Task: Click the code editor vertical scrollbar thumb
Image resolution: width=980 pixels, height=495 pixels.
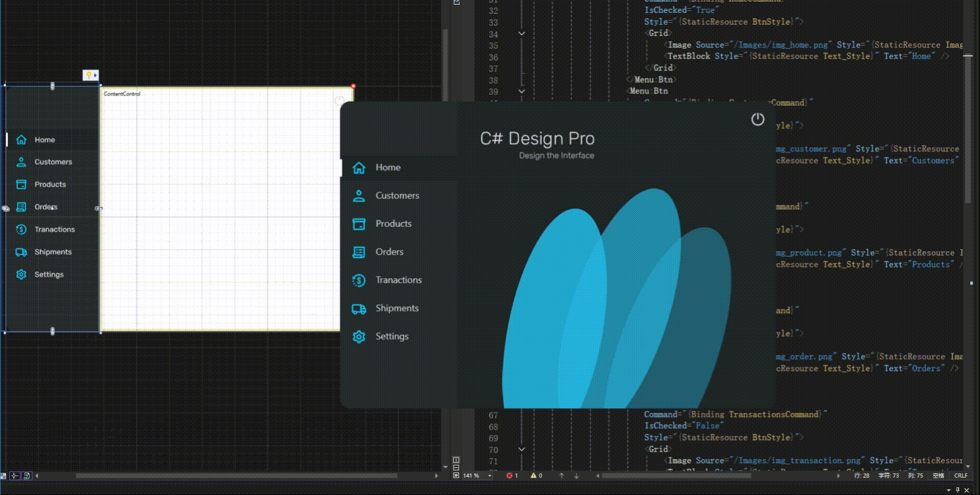Action: coord(968,128)
